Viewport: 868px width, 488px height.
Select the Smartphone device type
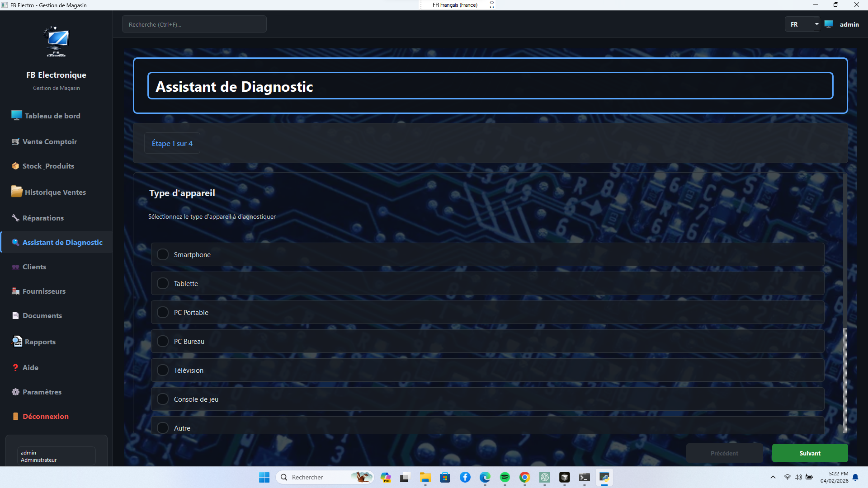click(163, 254)
